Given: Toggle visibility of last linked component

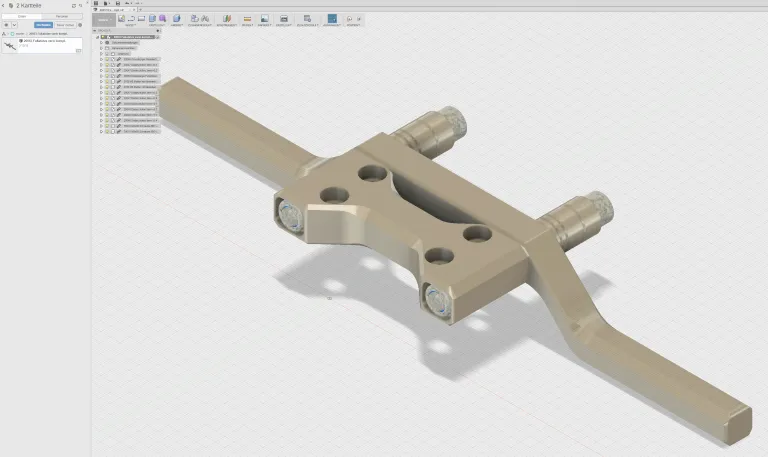Looking at the screenshot, I should [107, 131].
